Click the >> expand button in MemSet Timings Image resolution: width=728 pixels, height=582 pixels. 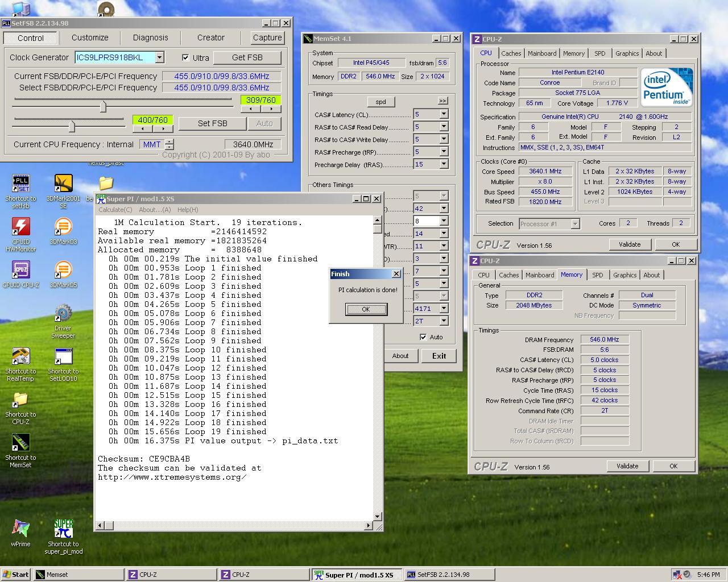pos(442,101)
